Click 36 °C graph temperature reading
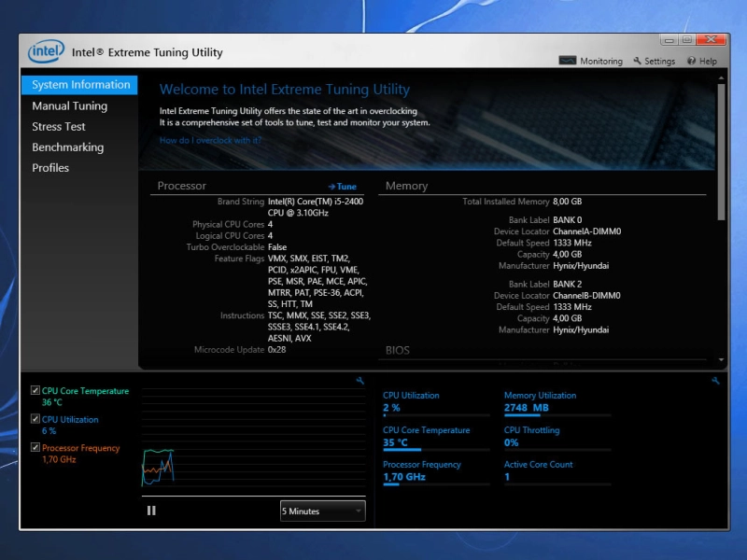The image size is (747, 560). click(x=52, y=402)
